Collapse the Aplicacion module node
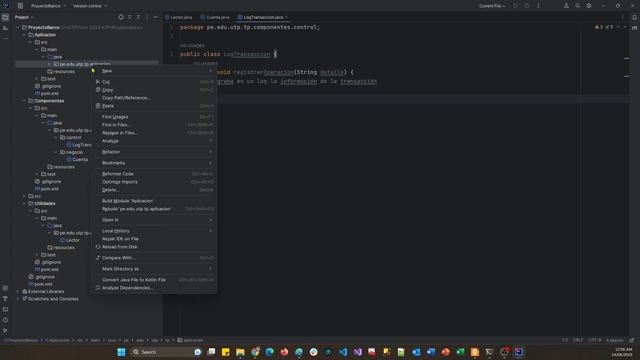This screenshot has width=640, height=360. pos(24,35)
